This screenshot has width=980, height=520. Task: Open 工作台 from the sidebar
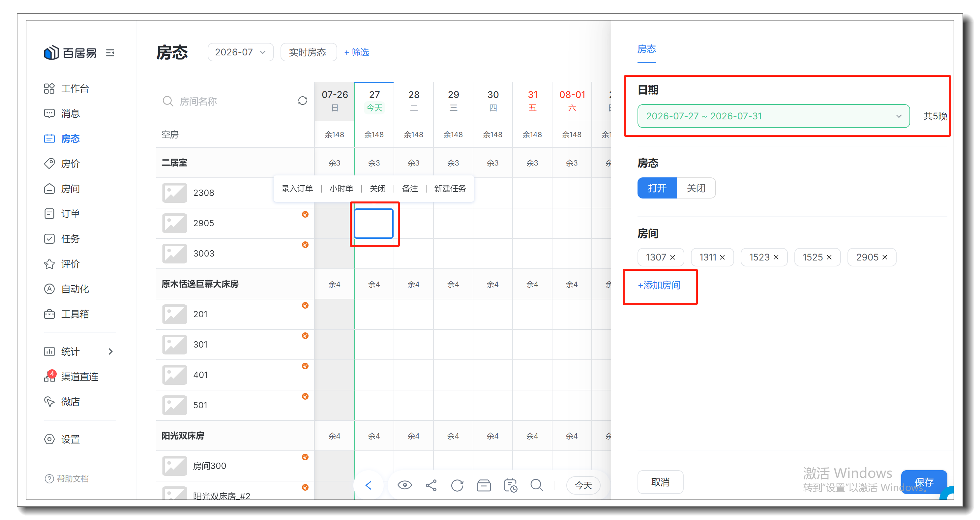67,88
